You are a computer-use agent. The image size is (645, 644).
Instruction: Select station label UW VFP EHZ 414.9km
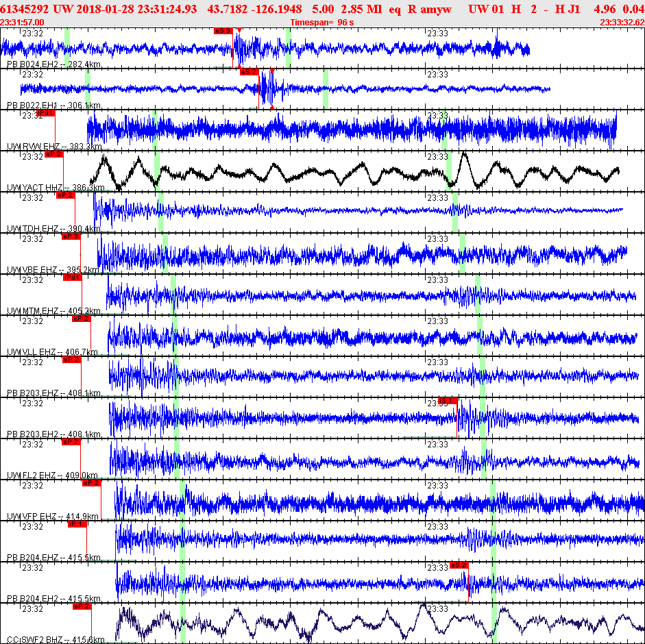pyautogui.click(x=53, y=517)
